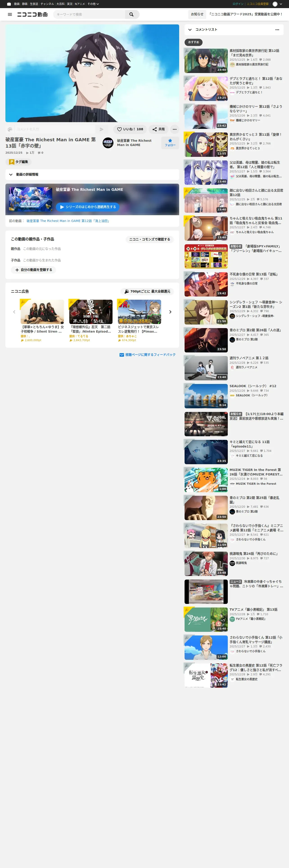Open previous video 第12話「海上油田」 link
The height and width of the screenshot is (868, 289).
(x=68, y=221)
